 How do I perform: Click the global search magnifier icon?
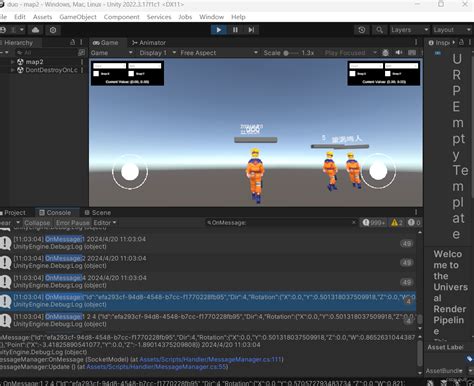[x=379, y=30]
